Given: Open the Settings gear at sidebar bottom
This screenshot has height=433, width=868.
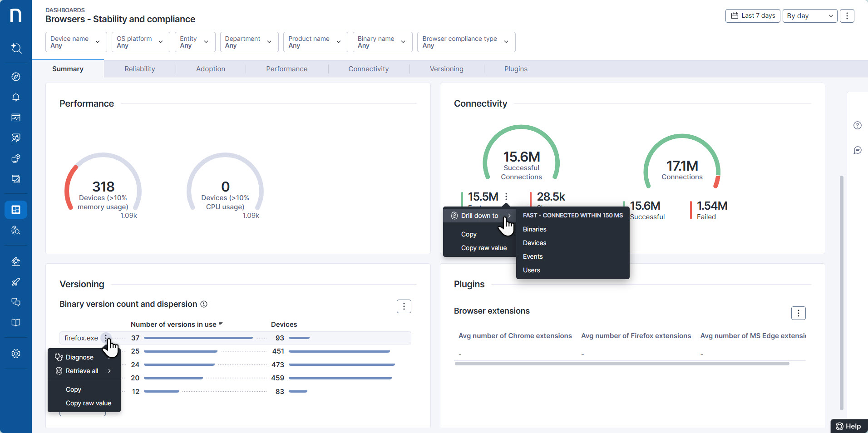Looking at the screenshot, I should click(x=16, y=353).
